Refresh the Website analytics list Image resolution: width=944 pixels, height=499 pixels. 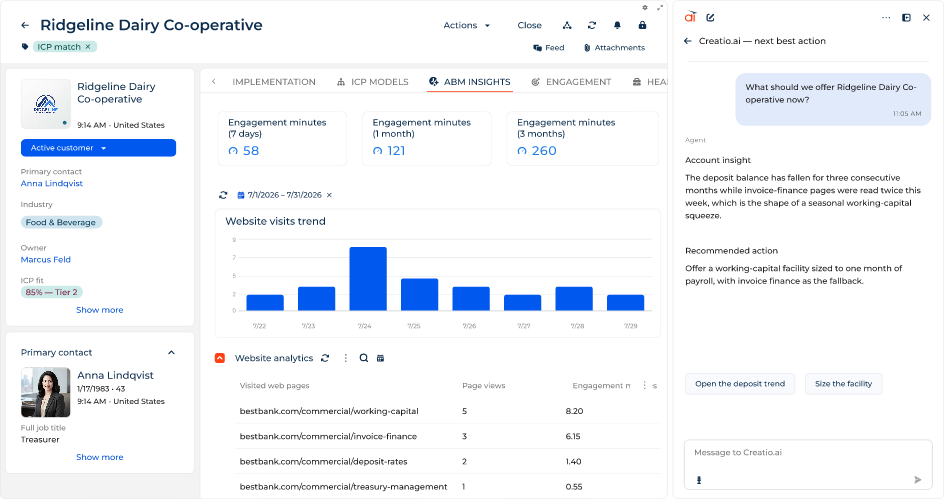click(325, 358)
